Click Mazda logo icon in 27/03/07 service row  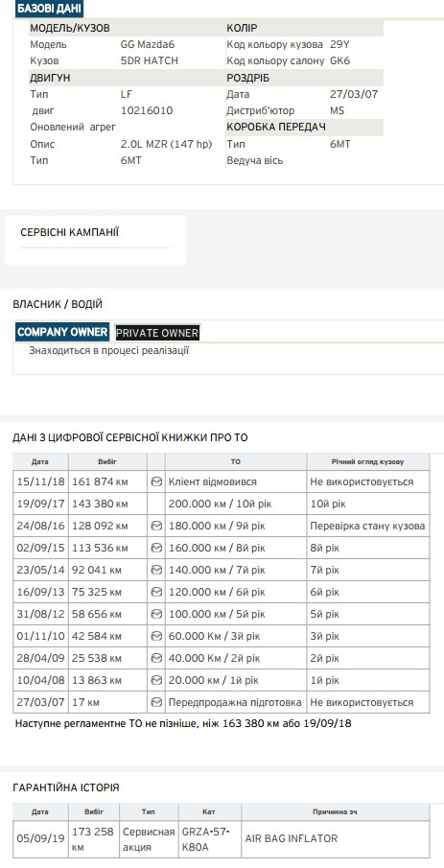156,702
